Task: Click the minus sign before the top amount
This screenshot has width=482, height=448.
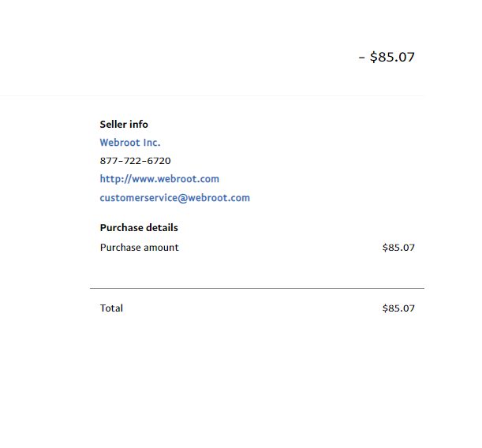Action: click(x=362, y=58)
